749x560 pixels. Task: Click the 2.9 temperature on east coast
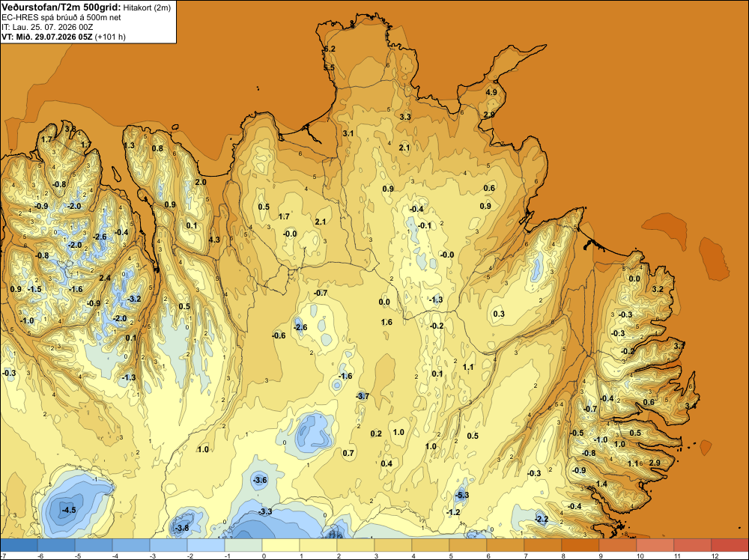point(655,463)
